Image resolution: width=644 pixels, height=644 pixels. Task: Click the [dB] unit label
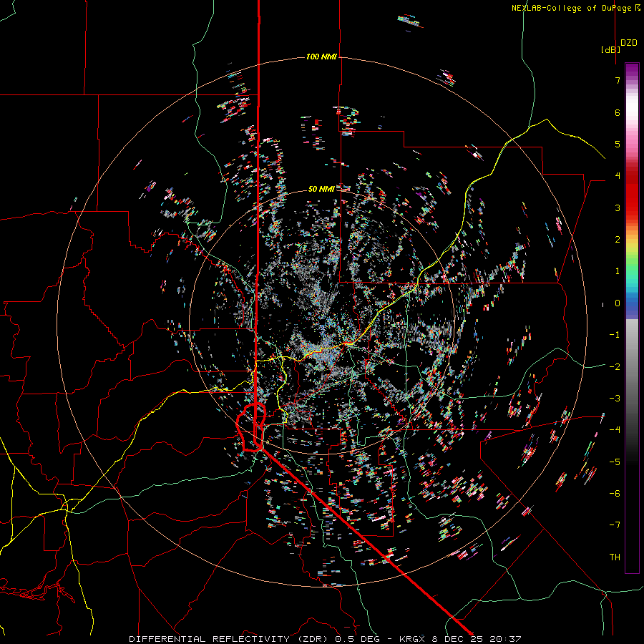pos(610,49)
